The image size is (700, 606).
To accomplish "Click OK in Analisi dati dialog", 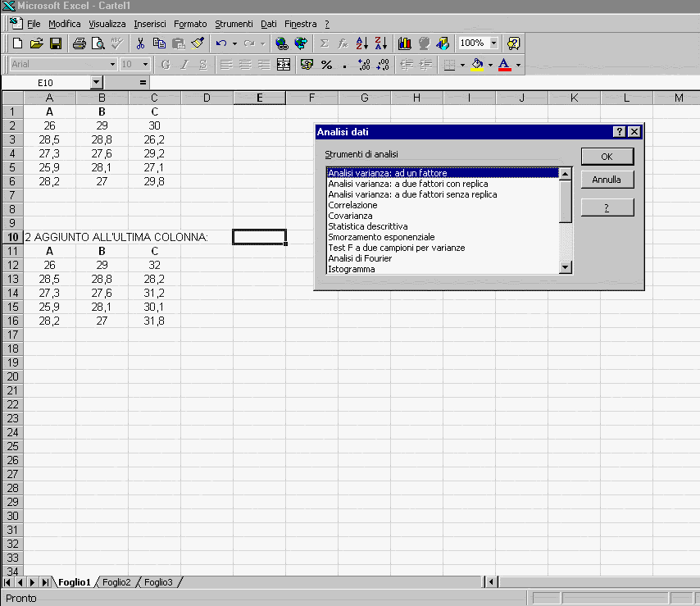I will pos(607,157).
